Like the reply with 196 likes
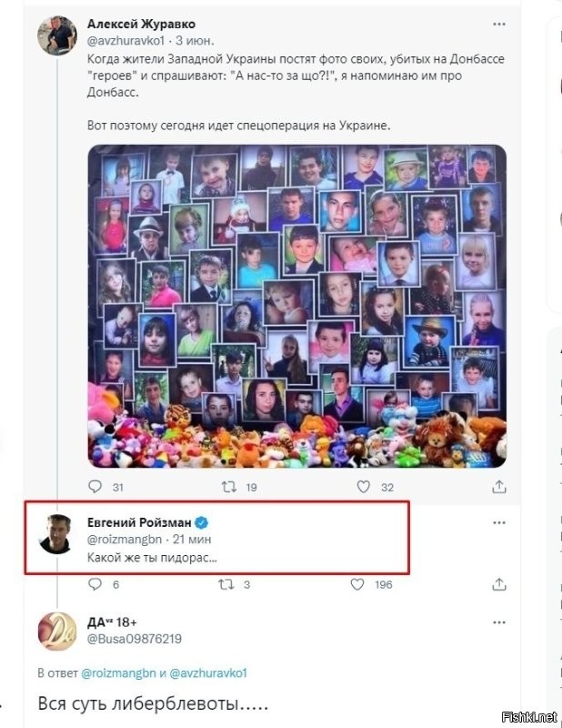Screen dimensions: 562x728 [x=356, y=584]
